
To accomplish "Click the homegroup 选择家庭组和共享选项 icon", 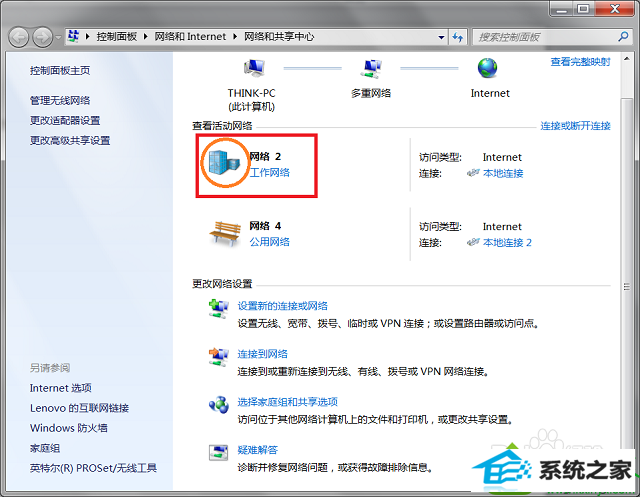I will [x=219, y=405].
